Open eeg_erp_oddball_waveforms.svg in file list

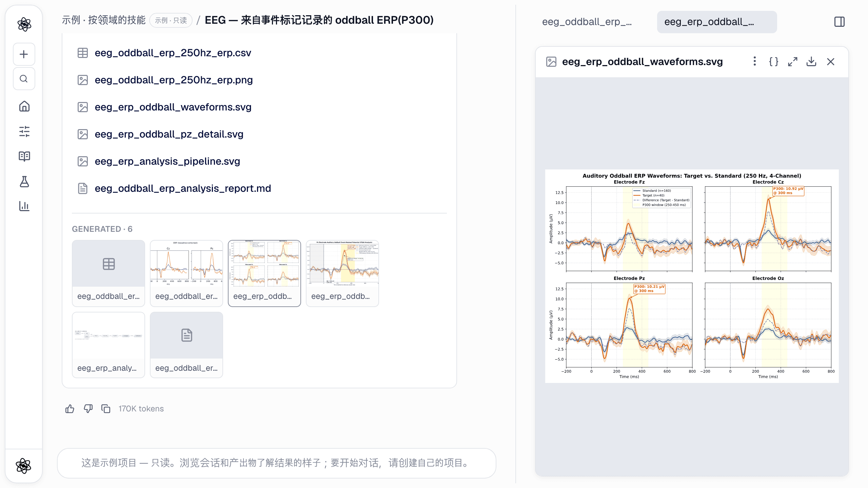point(173,107)
